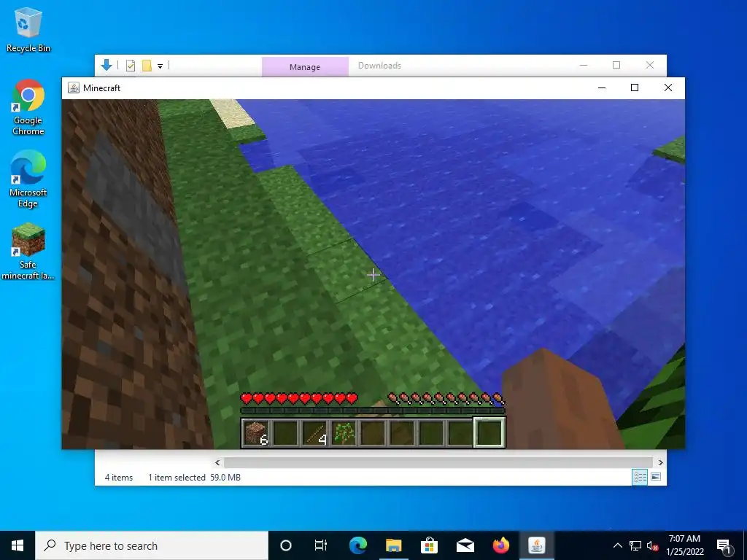The height and width of the screenshot is (560, 747).
Task: Click the '4 items' status text
Action: click(x=119, y=478)
